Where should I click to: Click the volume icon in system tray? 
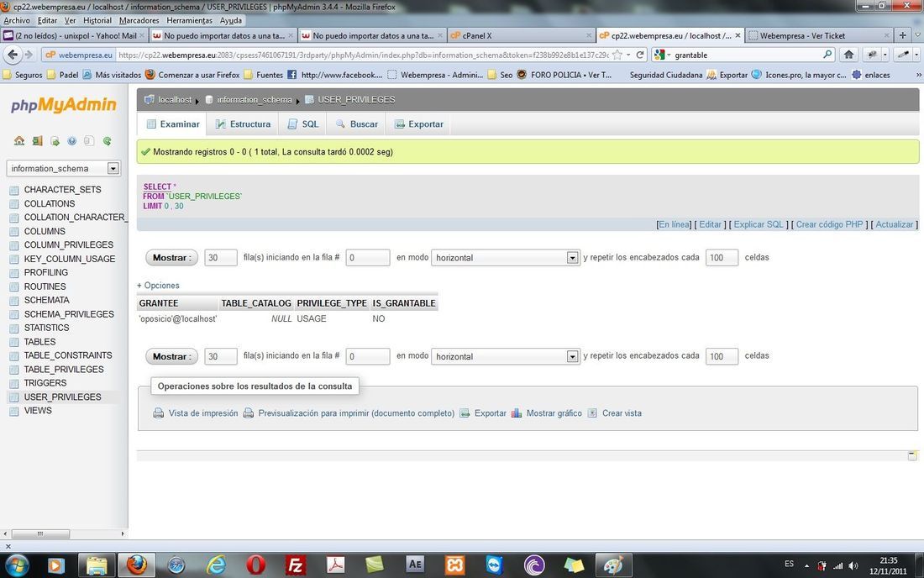(853, 565)
